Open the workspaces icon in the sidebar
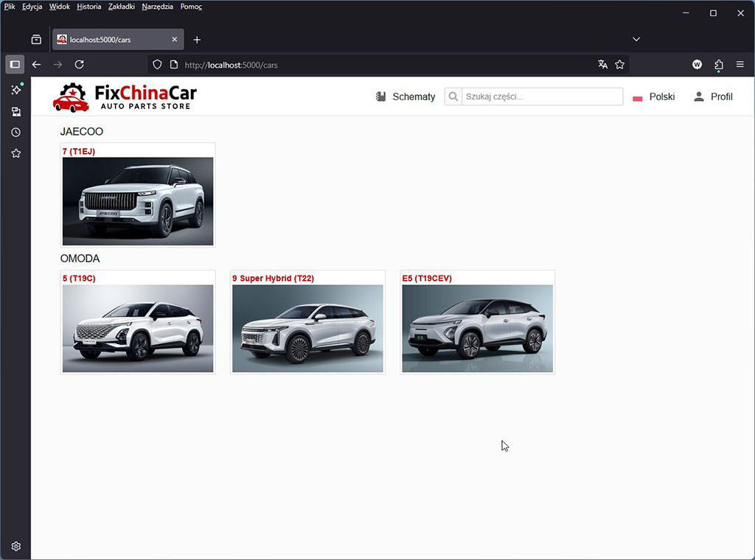755x560 pixels. coord(15,111)
